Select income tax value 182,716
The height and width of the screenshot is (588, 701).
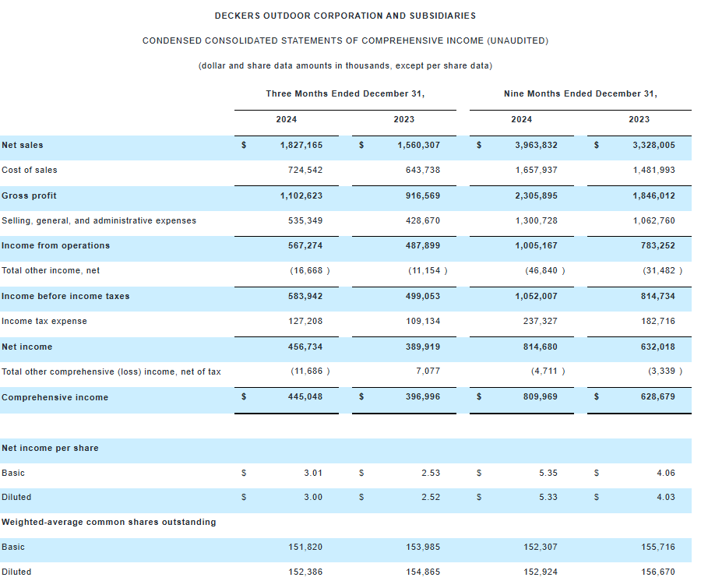point(658,321)
